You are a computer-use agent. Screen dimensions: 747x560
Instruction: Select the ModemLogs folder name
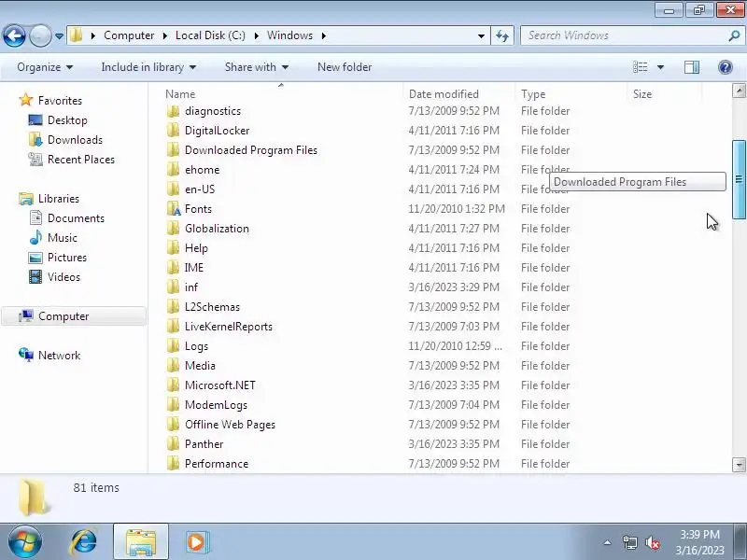click(x=216, y=405)
